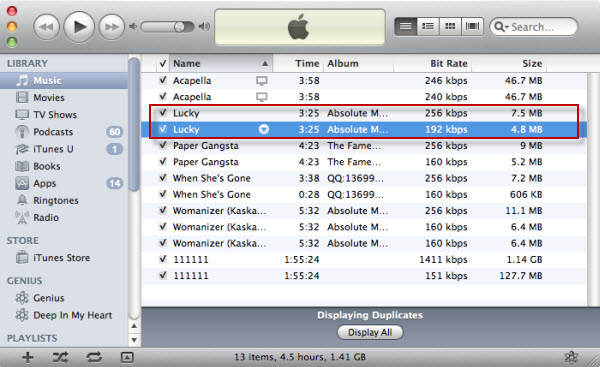Uncheck the Womanizer track at 256 kbps

pos(163,210)
